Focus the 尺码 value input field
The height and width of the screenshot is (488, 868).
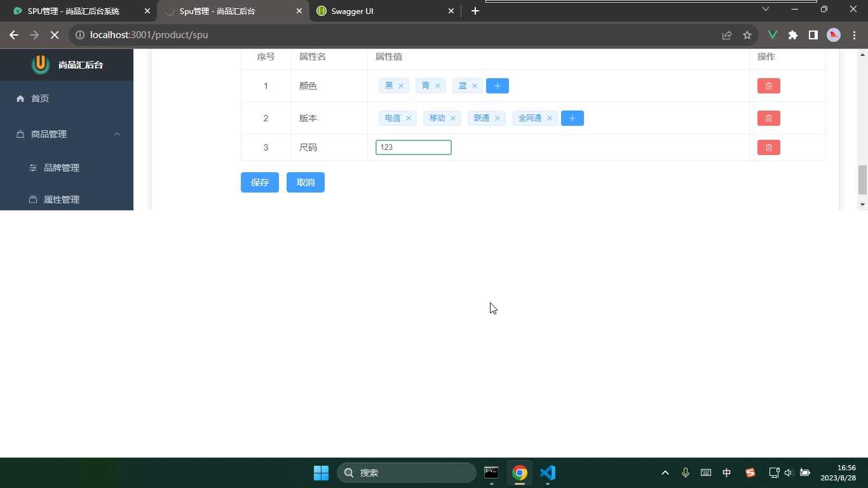click(x=414, y=147)
